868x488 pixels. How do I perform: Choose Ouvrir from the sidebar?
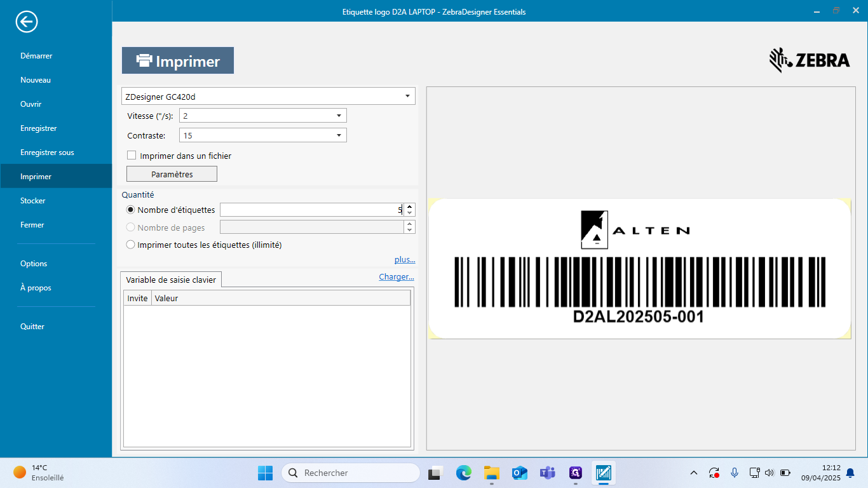(31, 104)
